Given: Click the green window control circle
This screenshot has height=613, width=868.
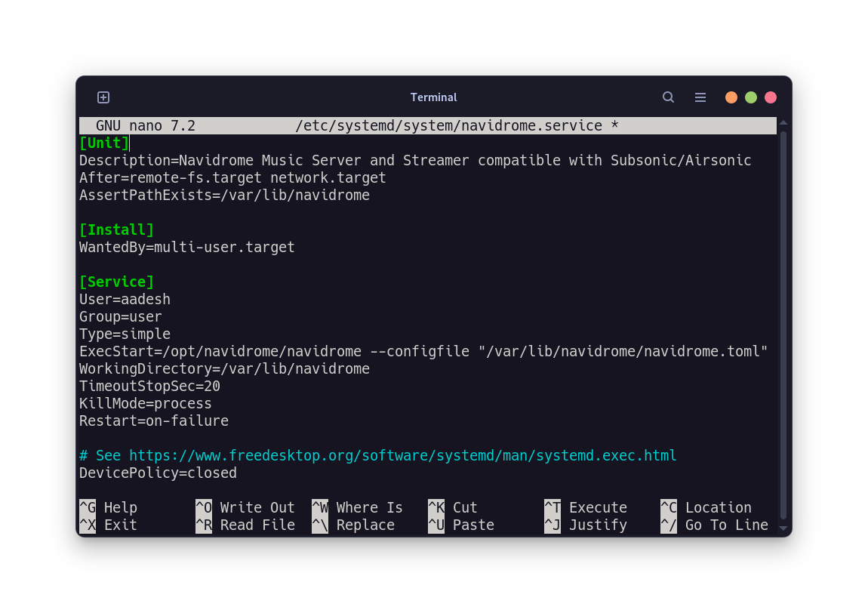Looking at the screenshot, I should [x=750, y=97].
